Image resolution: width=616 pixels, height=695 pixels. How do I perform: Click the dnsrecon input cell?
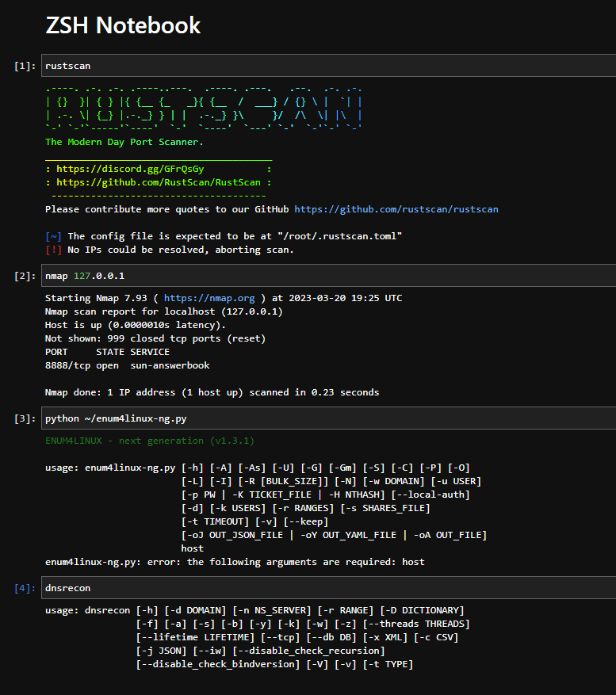click(x=329, y=588)
